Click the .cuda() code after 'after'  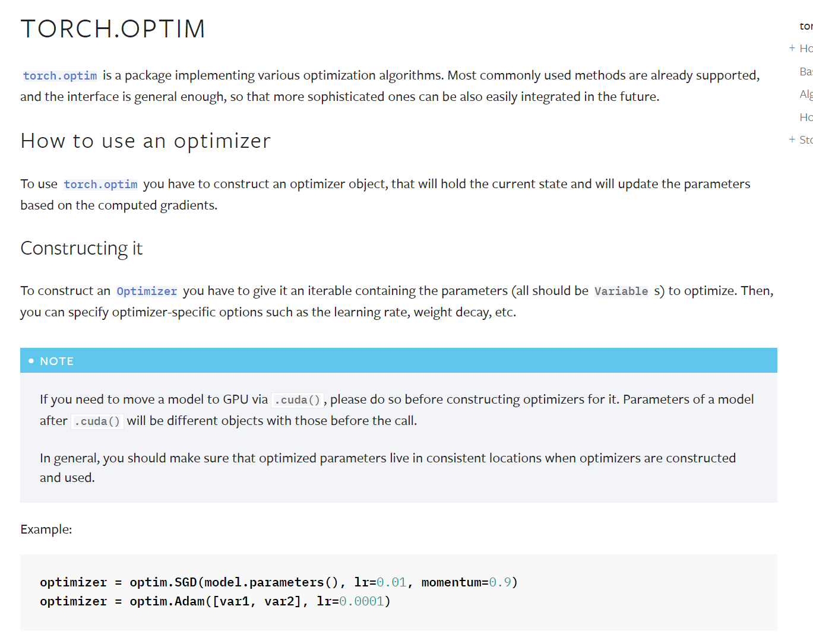pyautogui.click(x=97, y=421)
